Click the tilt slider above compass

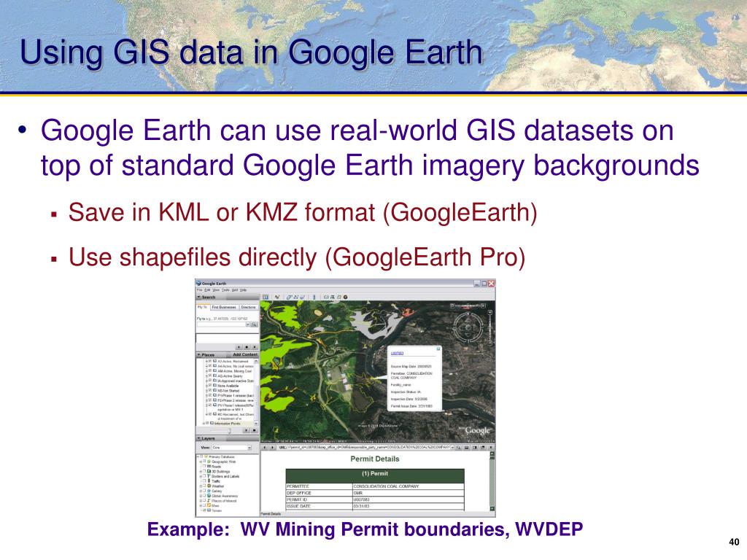coord(468,306)
